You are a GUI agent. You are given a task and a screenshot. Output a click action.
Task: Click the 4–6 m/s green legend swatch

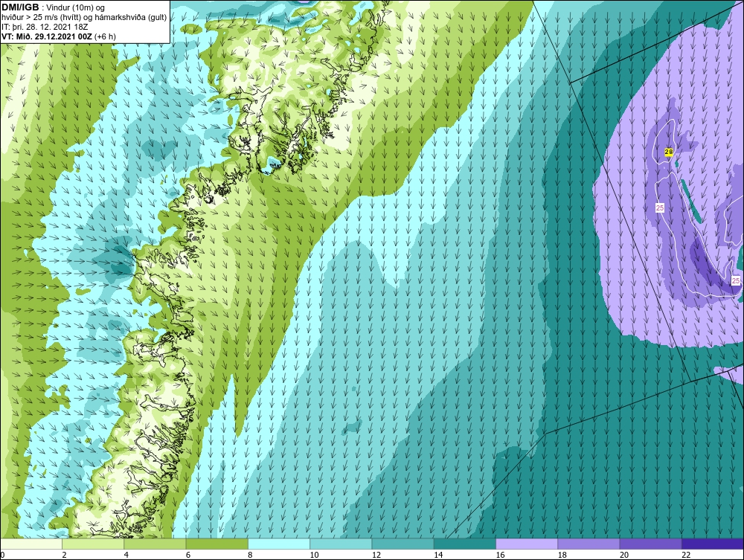tap(155, 544)
